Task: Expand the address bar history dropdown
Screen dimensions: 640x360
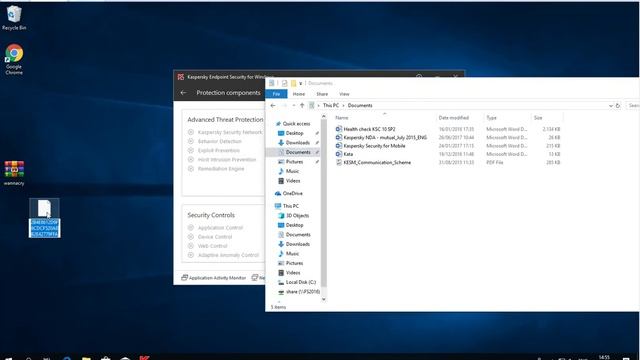Action: (611, 106)
